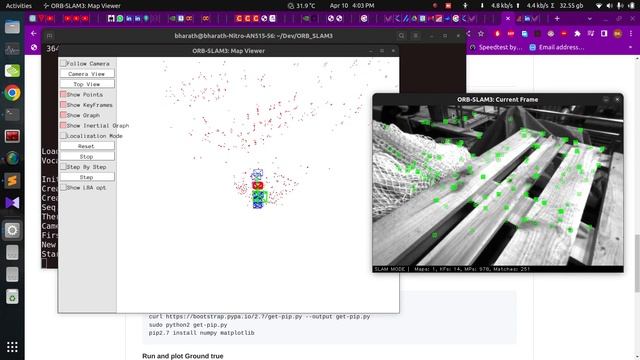Click the Wi-Fi icon in system tray
Viewport: 640px width, 360px height.
tap(599, 6)
